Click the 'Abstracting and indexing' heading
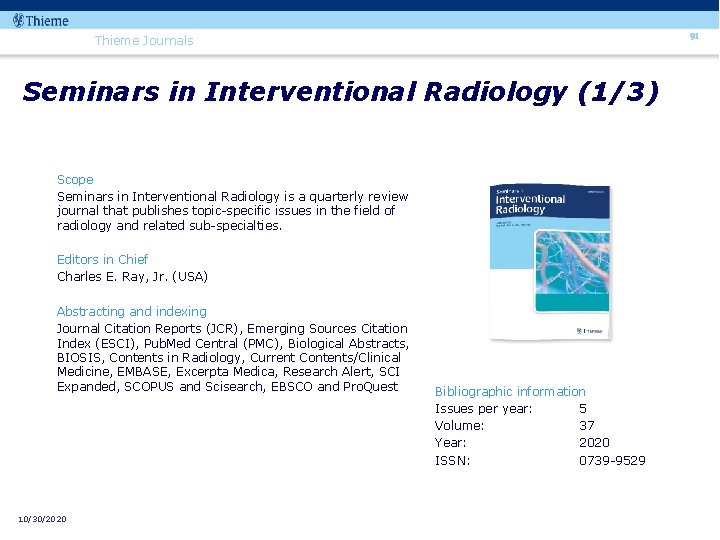The height and width of the screenshot is (540, 720). [132, 311]
